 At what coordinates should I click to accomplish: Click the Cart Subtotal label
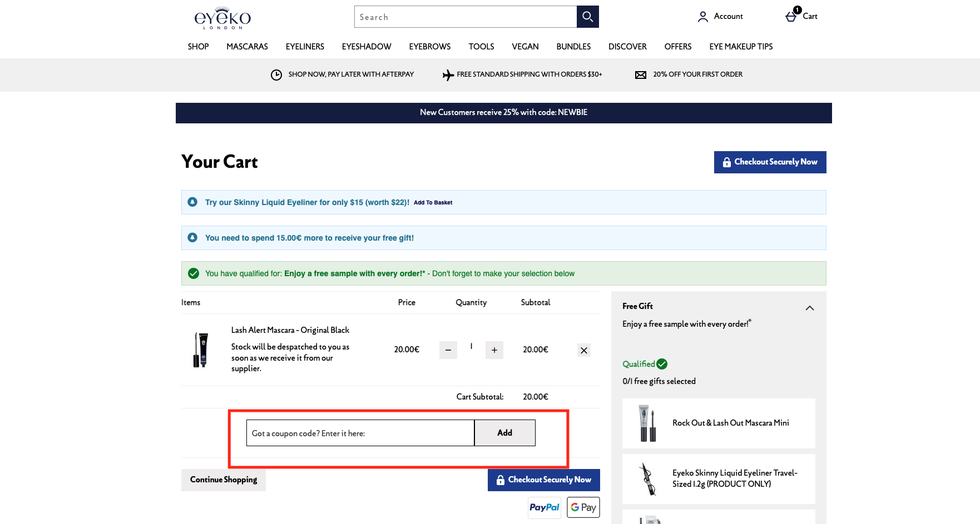point(480,397)
